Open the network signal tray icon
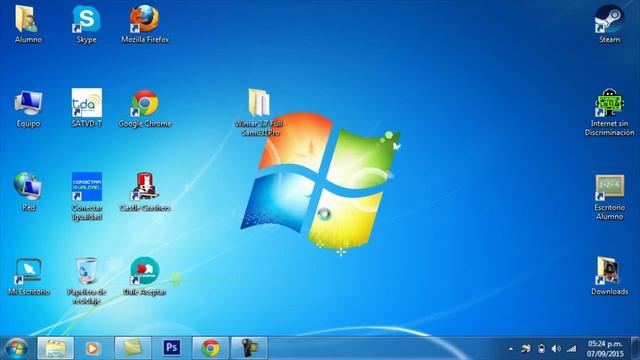 (571, 349)
